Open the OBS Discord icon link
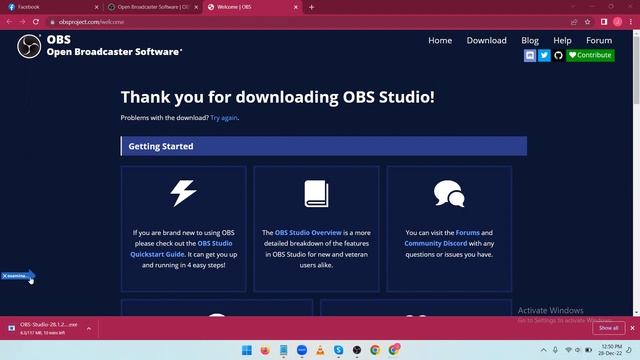 (530, 55)
